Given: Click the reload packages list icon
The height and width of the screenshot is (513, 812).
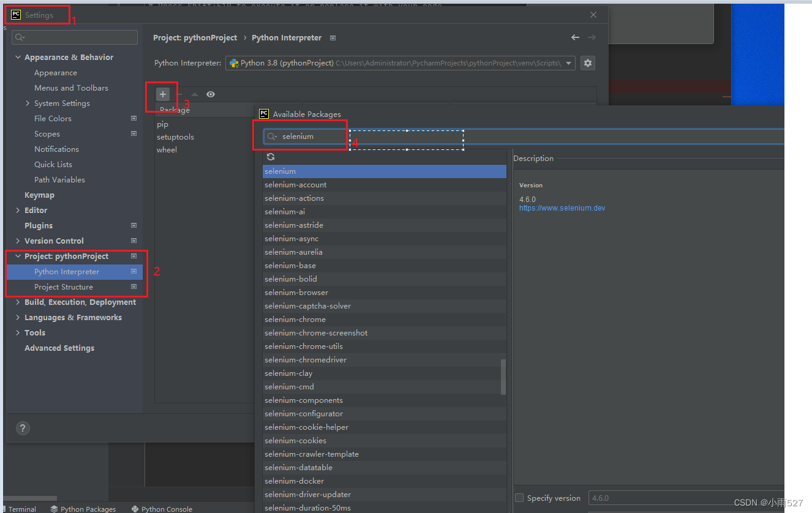Looking at the screenshot, I should click(271, 157).
